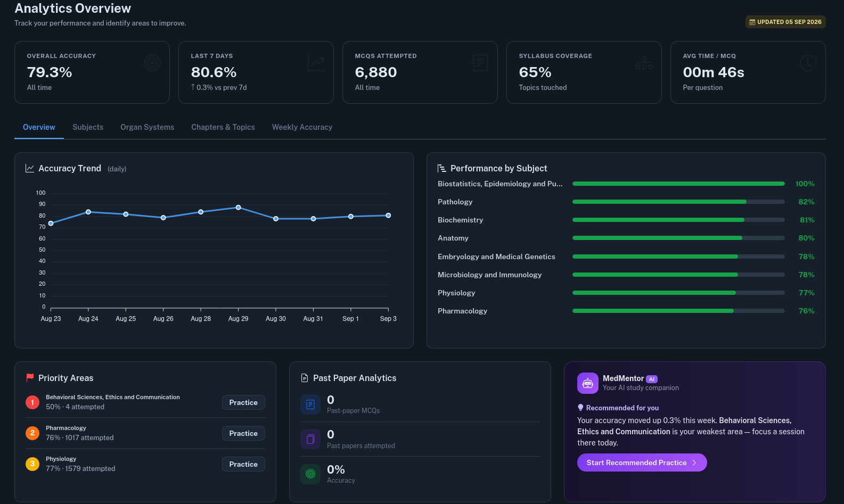Click the trend chart icon in Last 7 Days card
Viewport: 844px width, 504px height.
316,63
